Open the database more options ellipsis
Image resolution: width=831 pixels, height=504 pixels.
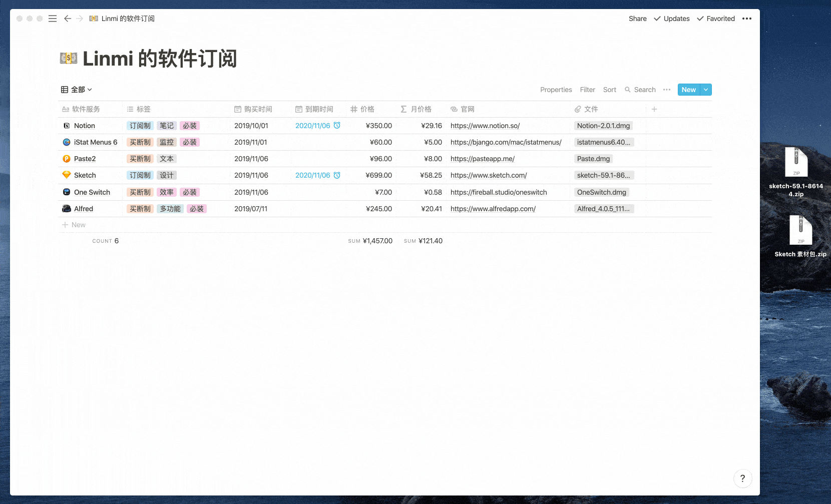click(x=667, y=90)
